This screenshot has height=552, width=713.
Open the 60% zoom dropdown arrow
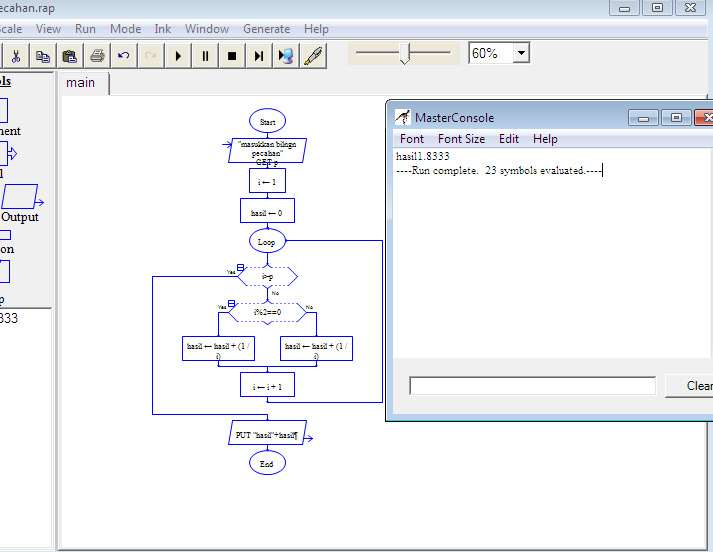pyautogui.click(x=522, y=53)
